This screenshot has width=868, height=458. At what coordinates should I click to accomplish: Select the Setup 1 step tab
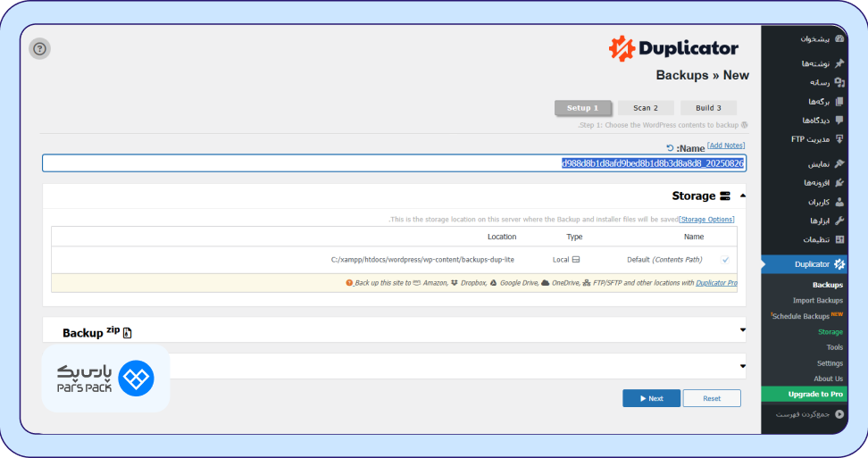[583, 108]
